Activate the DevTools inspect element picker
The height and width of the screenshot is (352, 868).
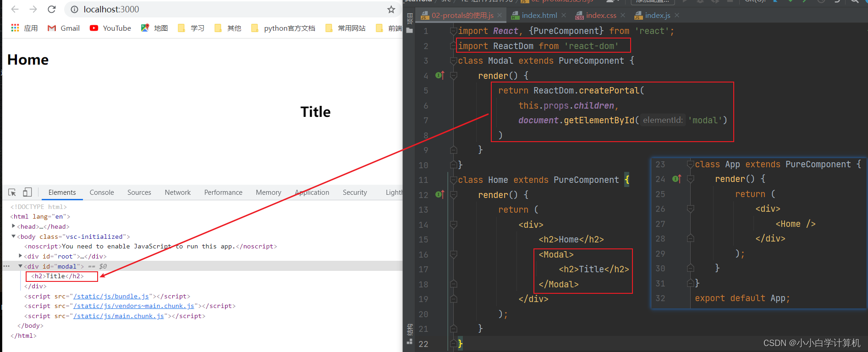(x=12, y=192)
